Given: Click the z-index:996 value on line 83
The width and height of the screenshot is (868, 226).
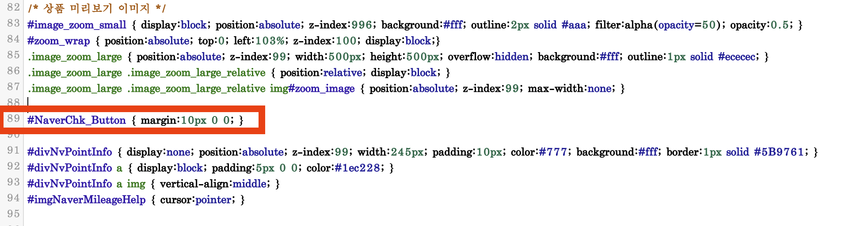Looking at the screenshot, I should [340, 25].
